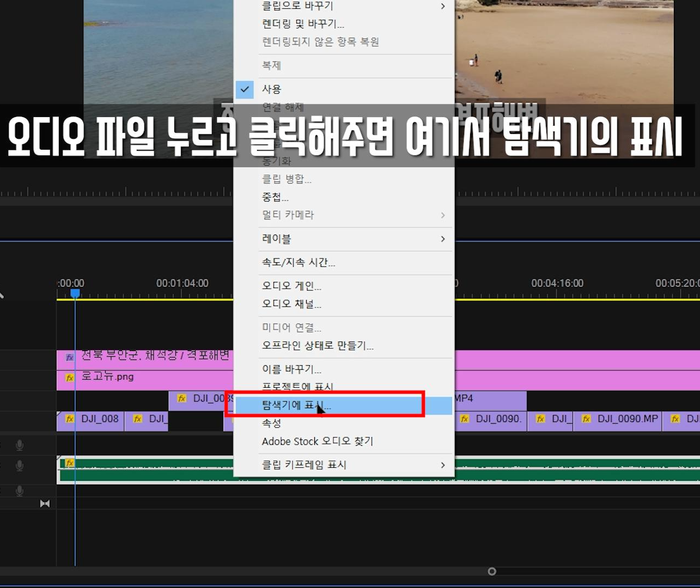Choose 탐색기에 표시... from the context menu
Viewport: 700px width, 588px height.
[x=344, y=406]
